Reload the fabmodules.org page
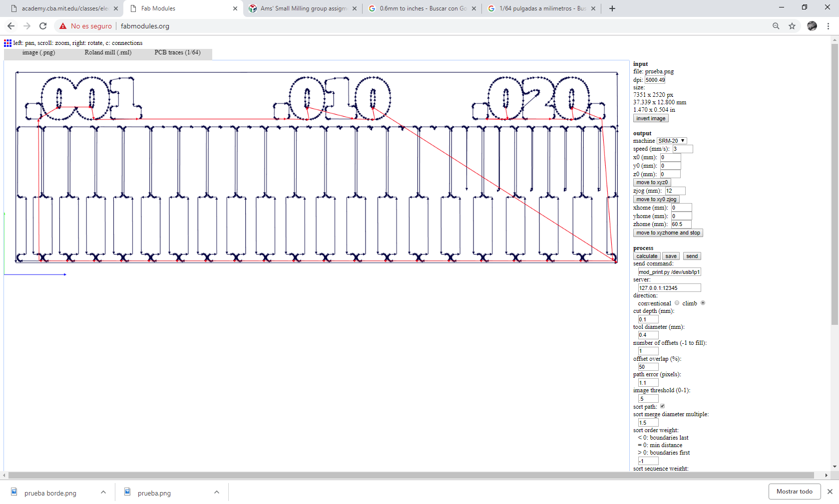 [43, 26]
